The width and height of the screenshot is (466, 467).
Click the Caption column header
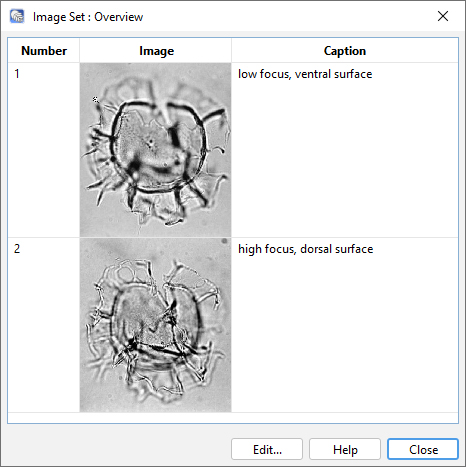coord(345,51)
